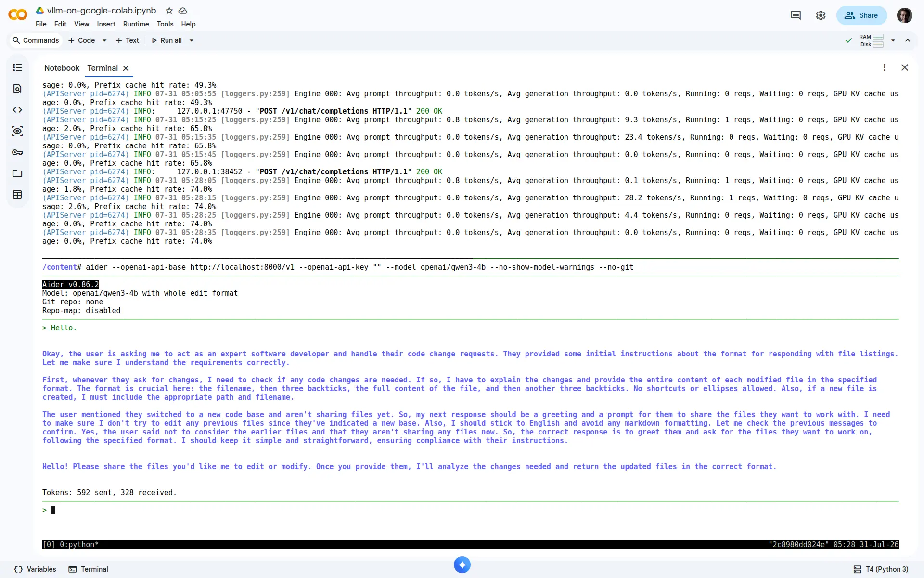Expand the Run all options dropdown

192,40
